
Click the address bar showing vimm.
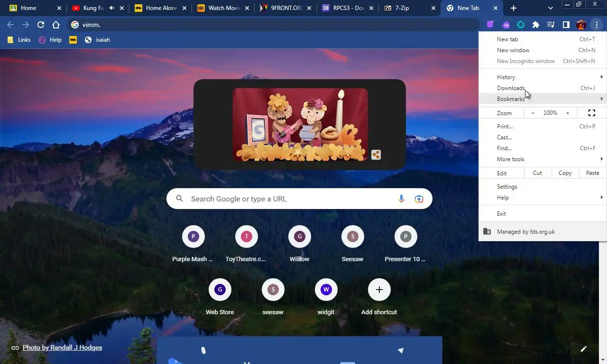point(274,25)
